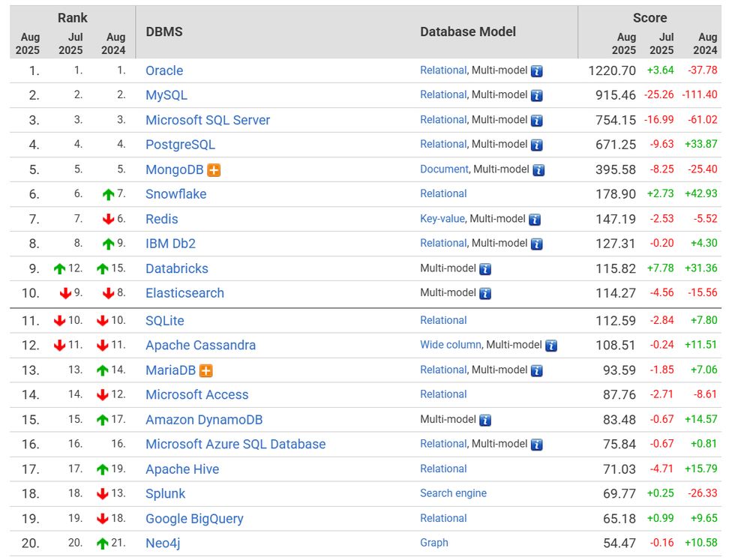Click the Graph database model link
750x560 pixels.
[x=433, y=543]
